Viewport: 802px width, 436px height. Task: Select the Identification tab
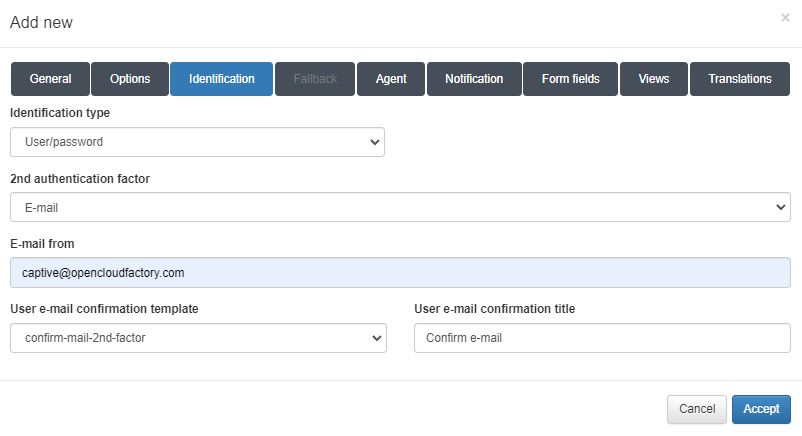(221, 79)
